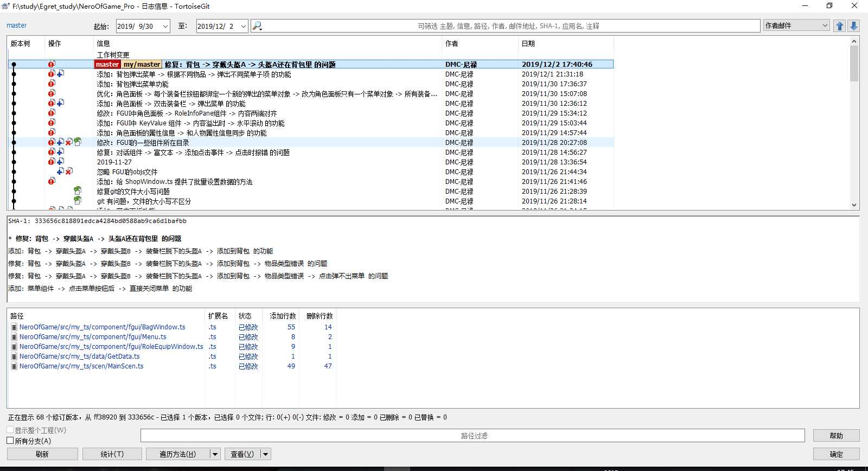This screenshot has width=868, height=471.
Task: Expand the 查看 dropdown arrow
Action: [266, 454]
